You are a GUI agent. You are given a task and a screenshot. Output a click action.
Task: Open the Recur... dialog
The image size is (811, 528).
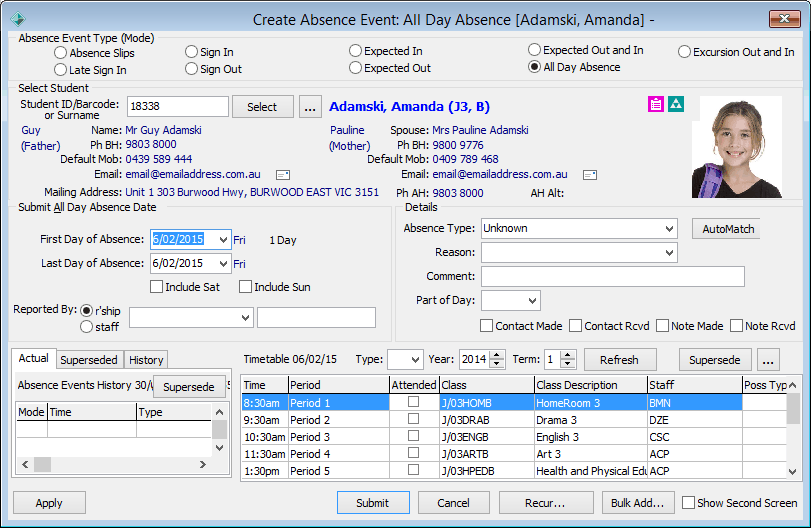coord(545,503)
